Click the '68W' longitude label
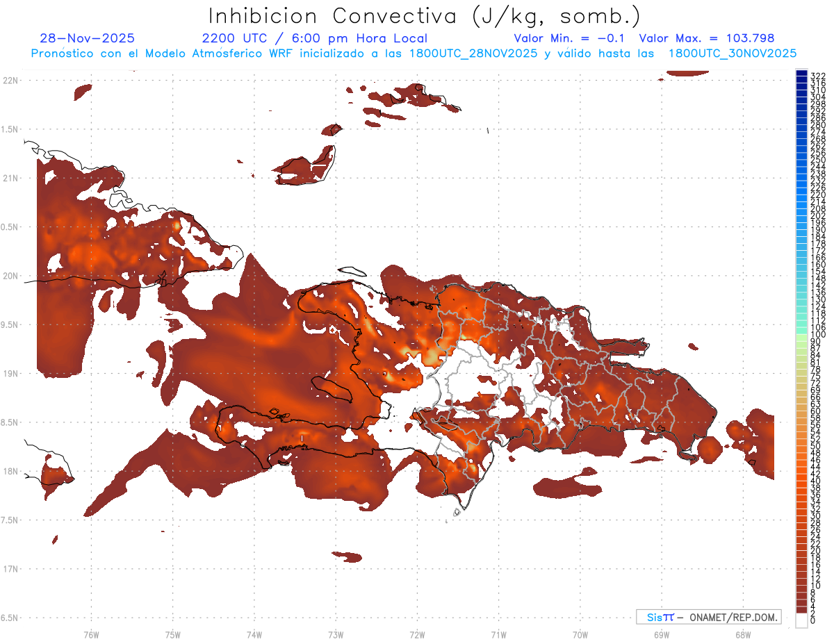This screenshot has height=644, width=834. click(x=743, y=634)
